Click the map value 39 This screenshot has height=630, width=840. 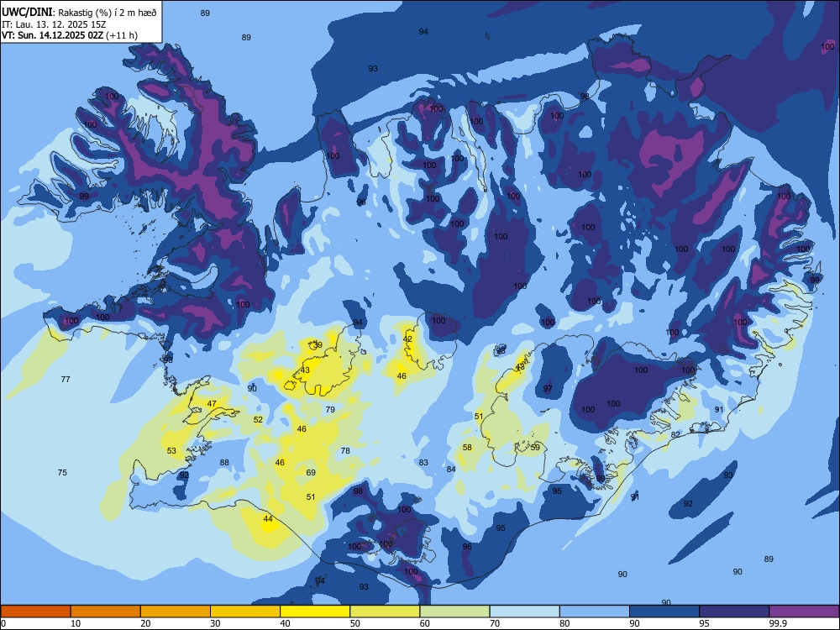318,345
